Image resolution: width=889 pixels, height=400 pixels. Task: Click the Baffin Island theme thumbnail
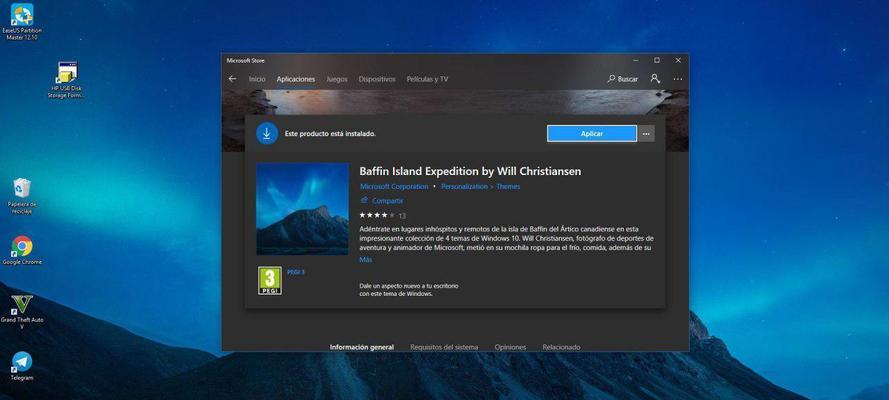point(303,209)
